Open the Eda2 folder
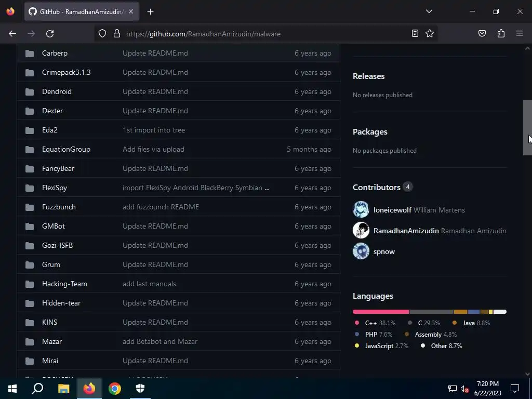The image size is (532, 399). coord(49,130)
